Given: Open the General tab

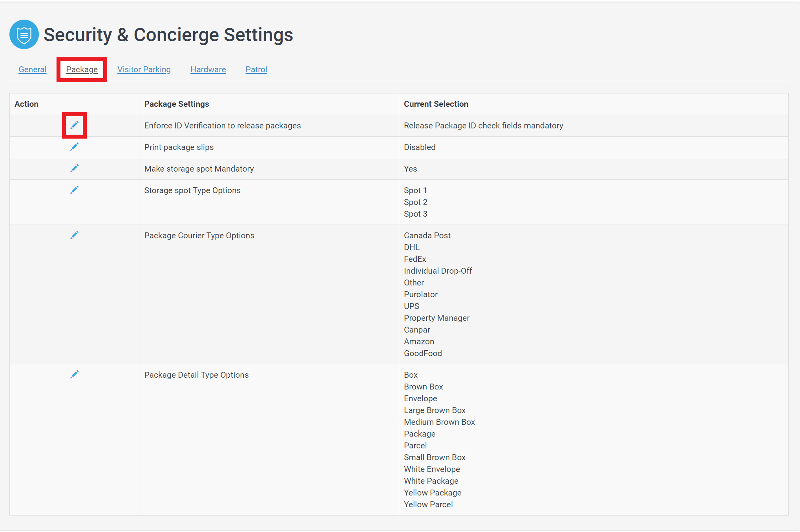Looking at the screenshot, I should [x=33, y=69].
